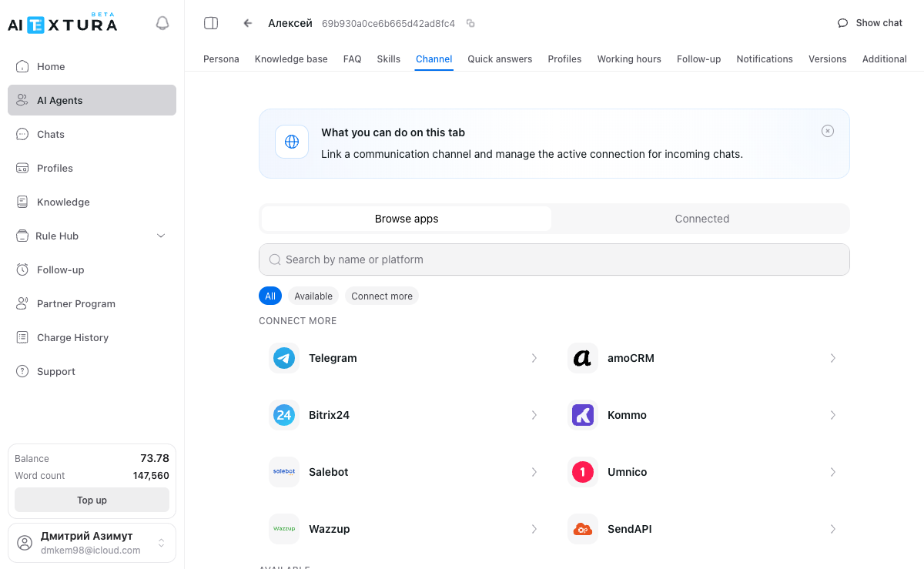Click the Show chat label

click(x=879, y=23)
